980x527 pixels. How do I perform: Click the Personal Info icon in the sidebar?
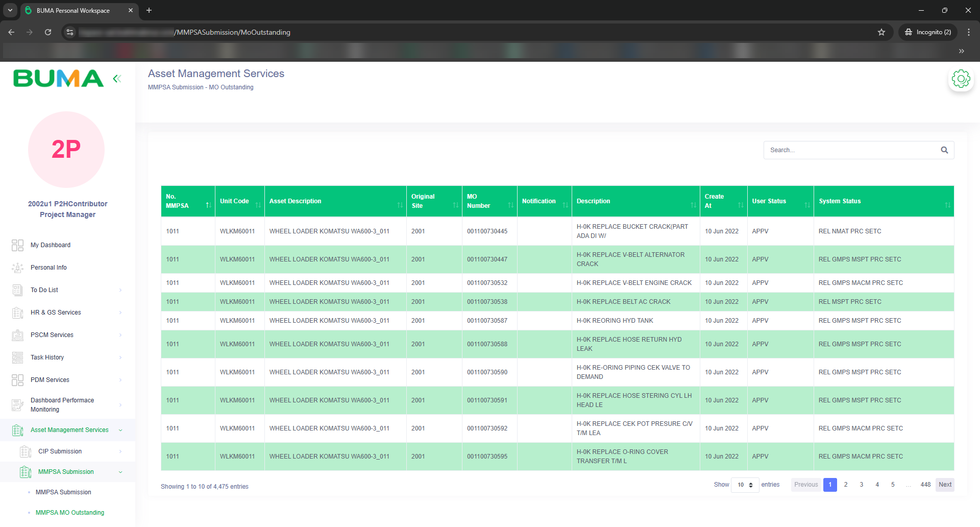click(x=17, y=268)
